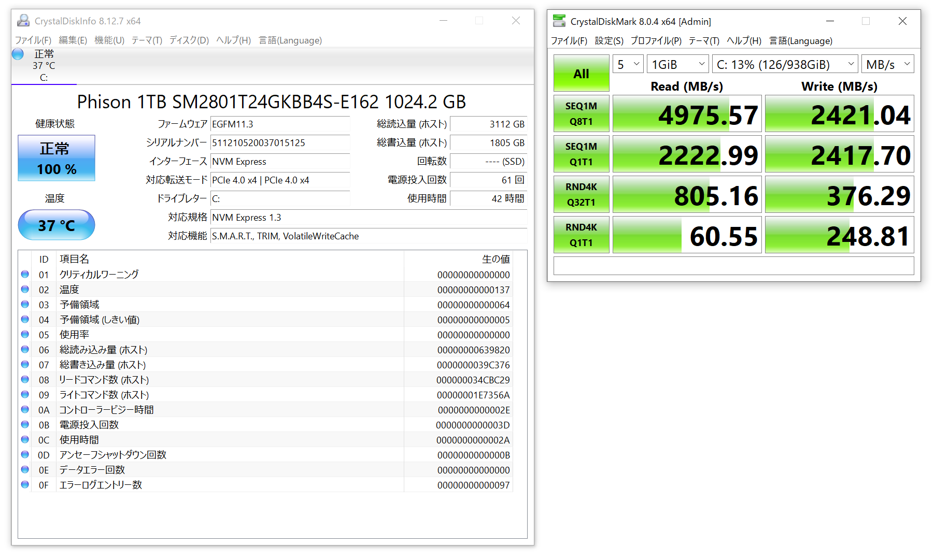Screen dimensions: 934x560
Task: Click the interface field NVM Express
Action: tap(280, 162)
